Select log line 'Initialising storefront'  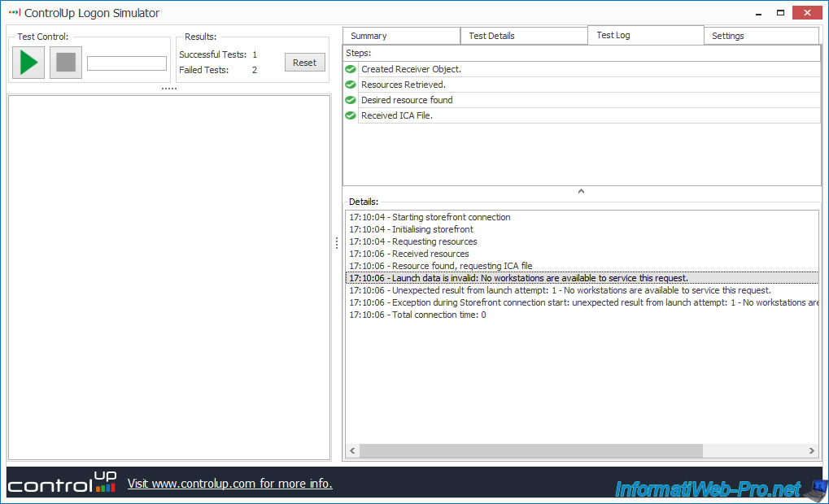point(582,229)
